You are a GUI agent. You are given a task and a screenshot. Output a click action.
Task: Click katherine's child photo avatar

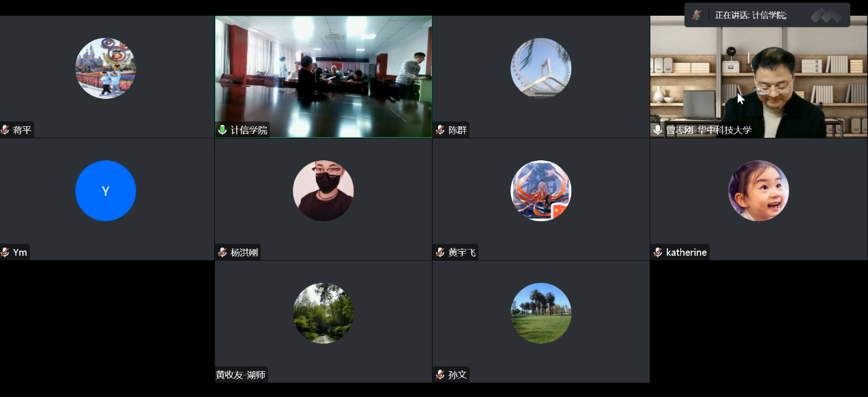coord(758,191)
